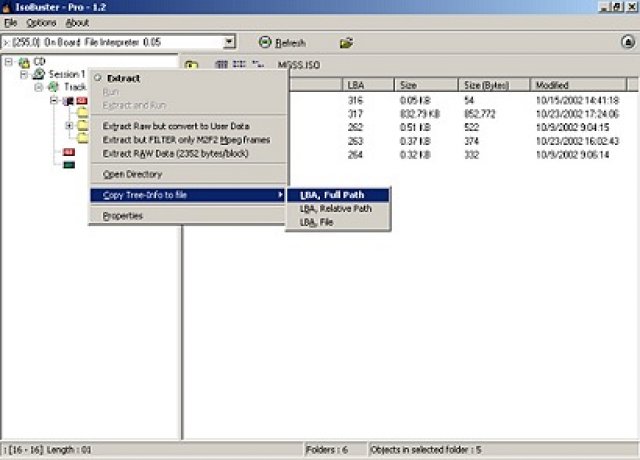Screen dimensions: 640x460
Task: Click LBA value 316 in the file list
Action: click(x=355, y=100)
